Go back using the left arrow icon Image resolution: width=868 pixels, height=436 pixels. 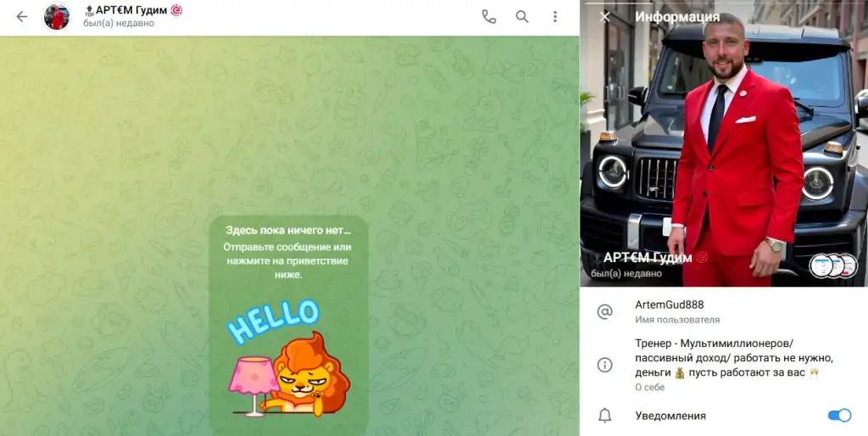(x=21, y=17)
